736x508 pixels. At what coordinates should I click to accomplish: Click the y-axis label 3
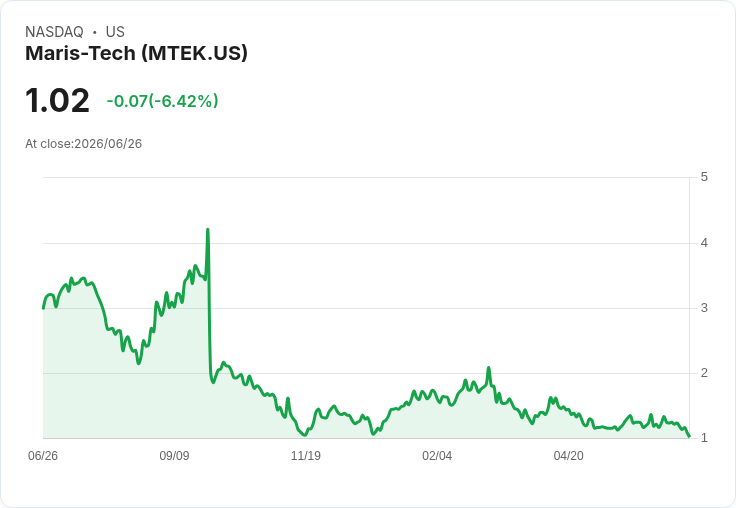pyautogui.click(x=704, y=308)
